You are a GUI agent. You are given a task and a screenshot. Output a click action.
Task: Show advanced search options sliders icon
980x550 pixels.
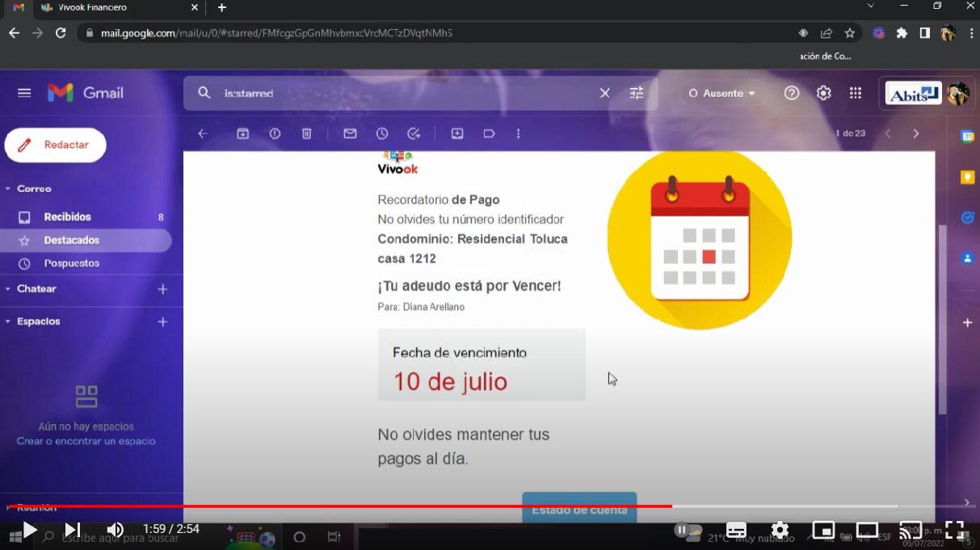pos(637,93)
